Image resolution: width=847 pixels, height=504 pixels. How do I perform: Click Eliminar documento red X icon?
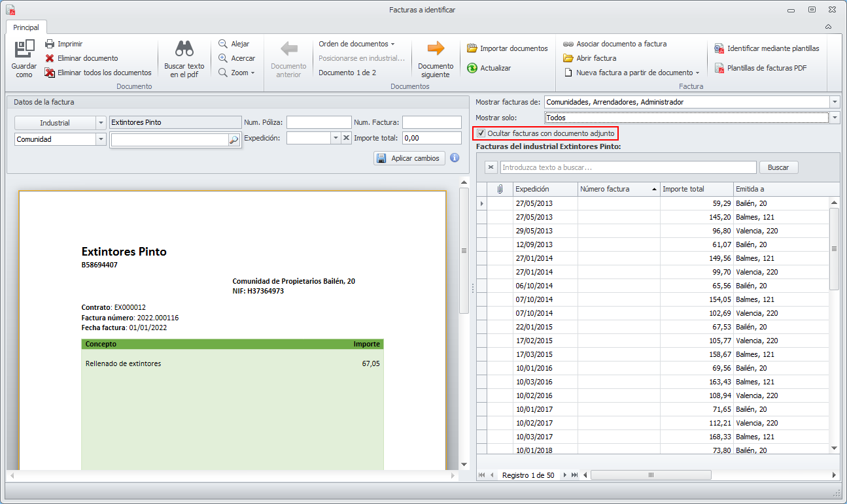(x=50, y=58)
